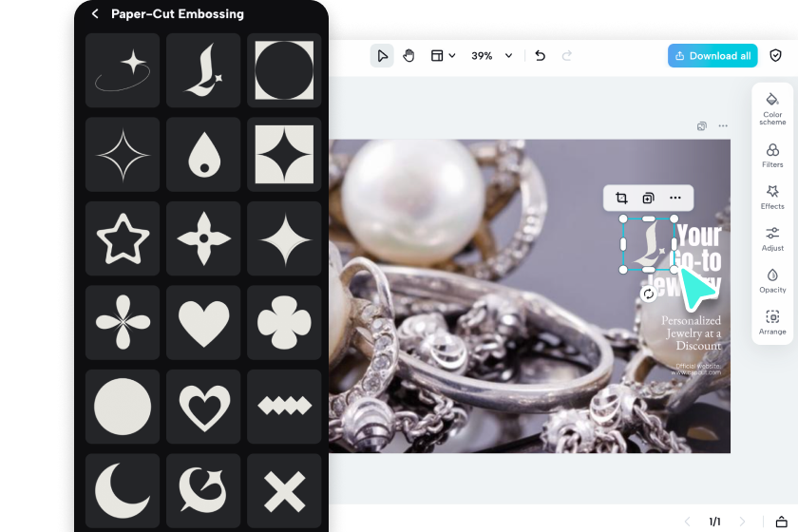Open the Effects panel
Image resolution: width=798 pixels, height=532 pixels.
point(772,197)
